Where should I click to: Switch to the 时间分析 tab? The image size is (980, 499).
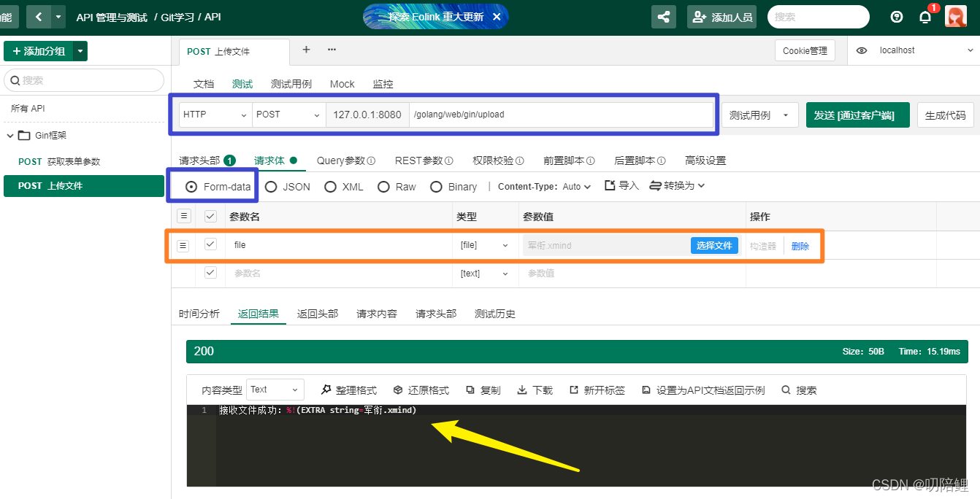point(199,314)
